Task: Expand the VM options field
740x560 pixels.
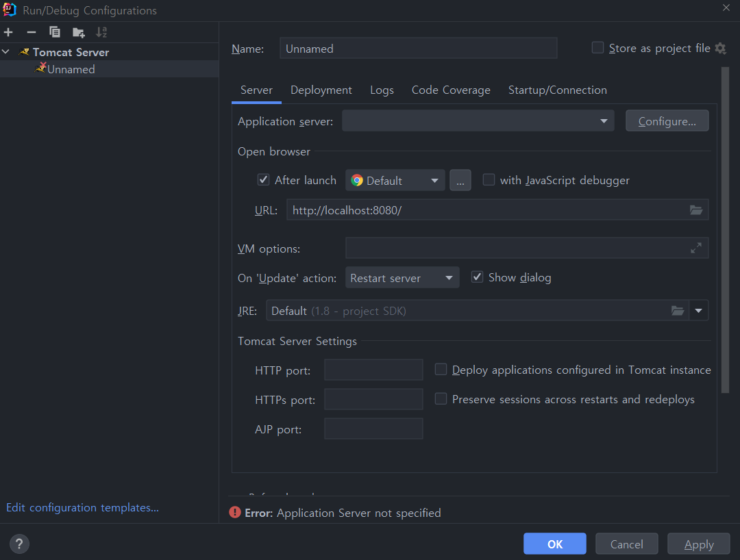Action: tap(695, 248)
